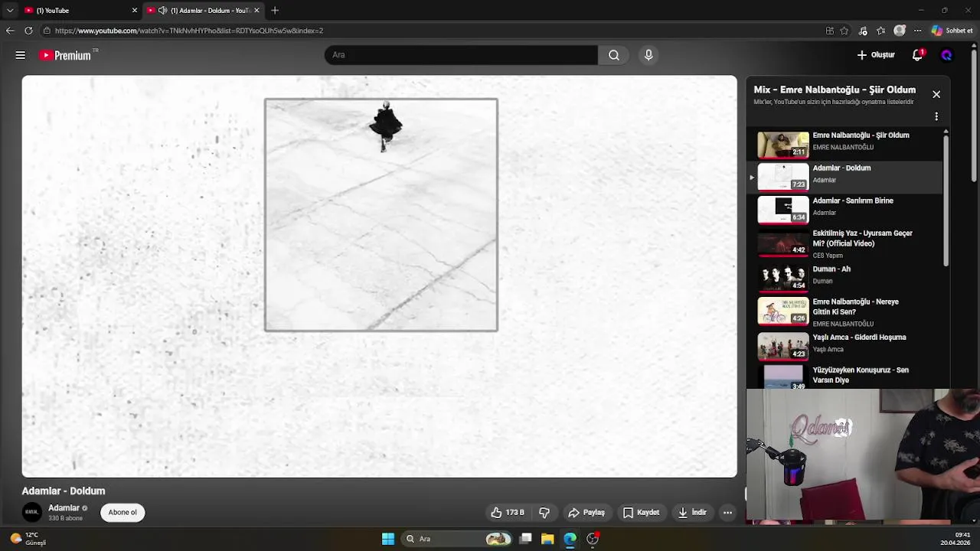Play Adamlar - Sarılırım Birine from playlist
Viewport: 980px width, 551px height.
(x=846, y=209)
